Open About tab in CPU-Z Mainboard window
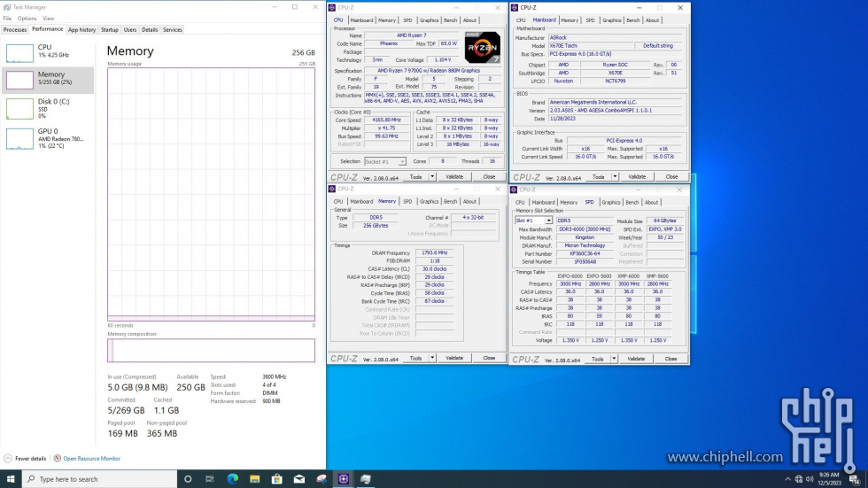Screen dimensions: 868x488 click(x=652, y=19)
